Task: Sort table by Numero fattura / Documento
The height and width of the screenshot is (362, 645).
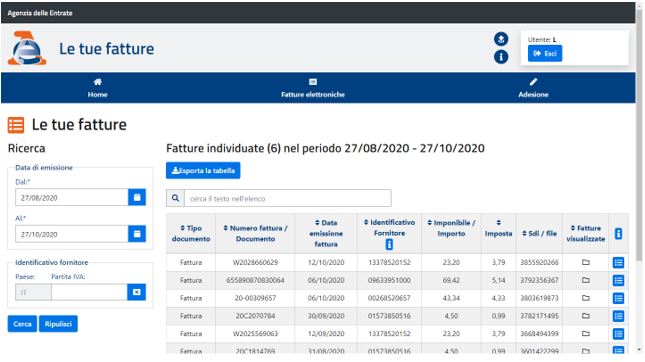Action: pos(255,233)
